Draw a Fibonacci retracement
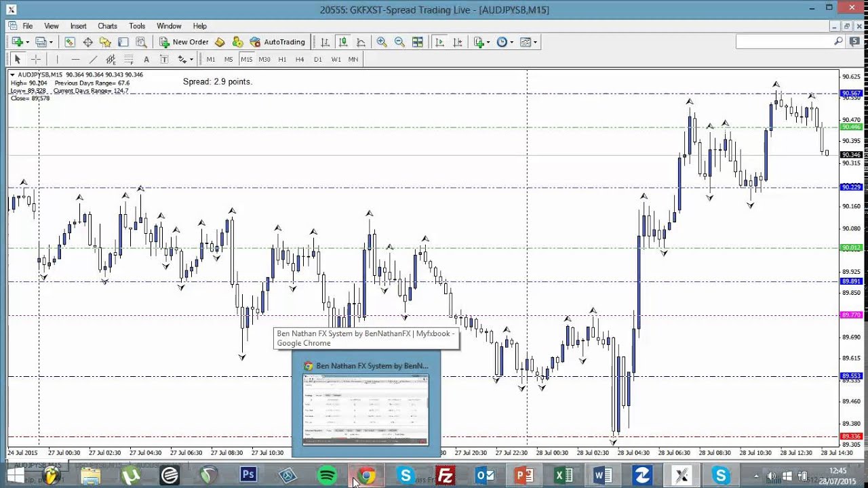This screenshot has height=488, width=868. (x=128, y=60)
